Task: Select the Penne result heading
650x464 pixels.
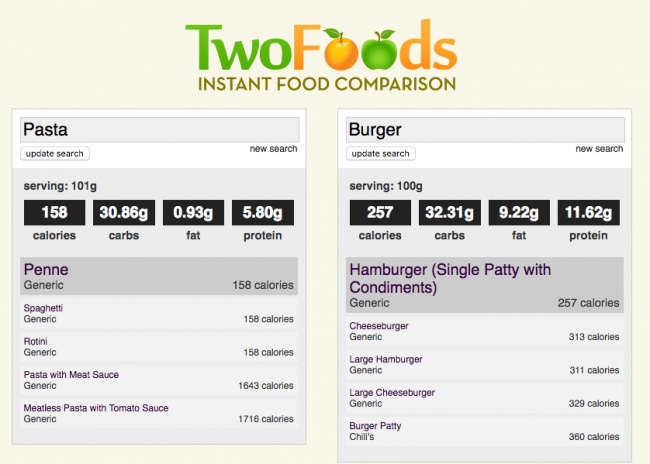Action: click(x=46, y=270)
